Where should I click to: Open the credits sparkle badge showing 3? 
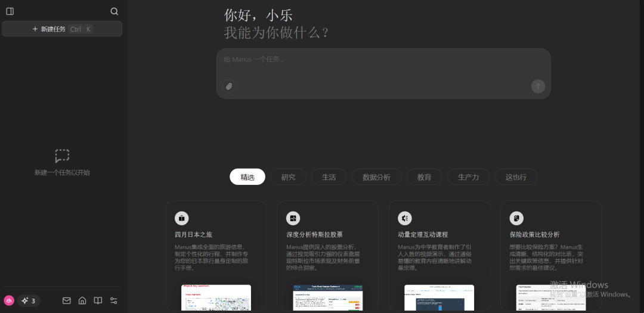coord(29,300)
